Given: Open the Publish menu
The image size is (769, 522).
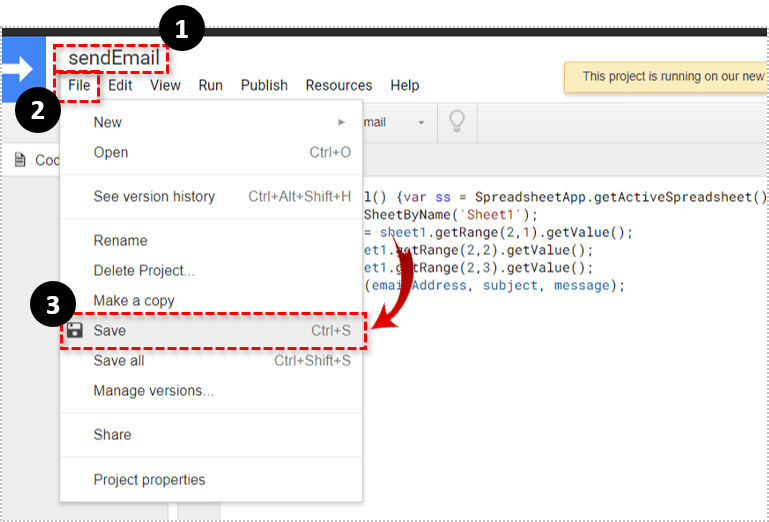Looking at the screenshot, I should click(x=264, y=86).
